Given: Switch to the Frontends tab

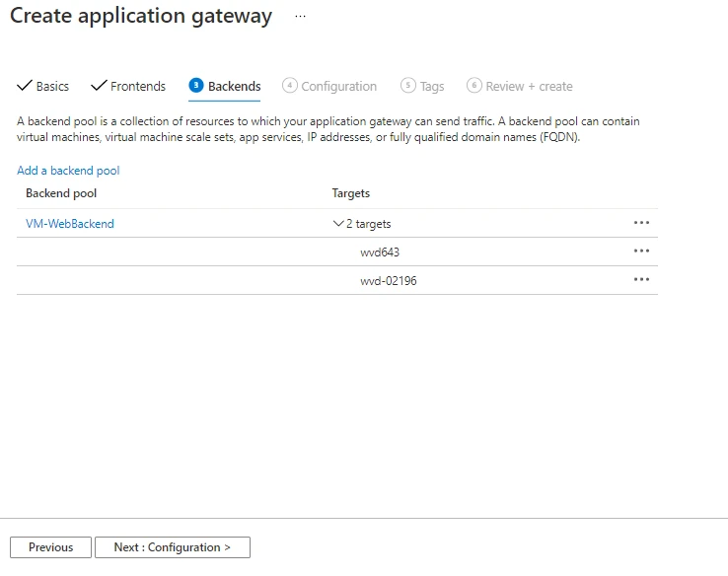Looking at the screenshot, I should click(x=137, y=87).
